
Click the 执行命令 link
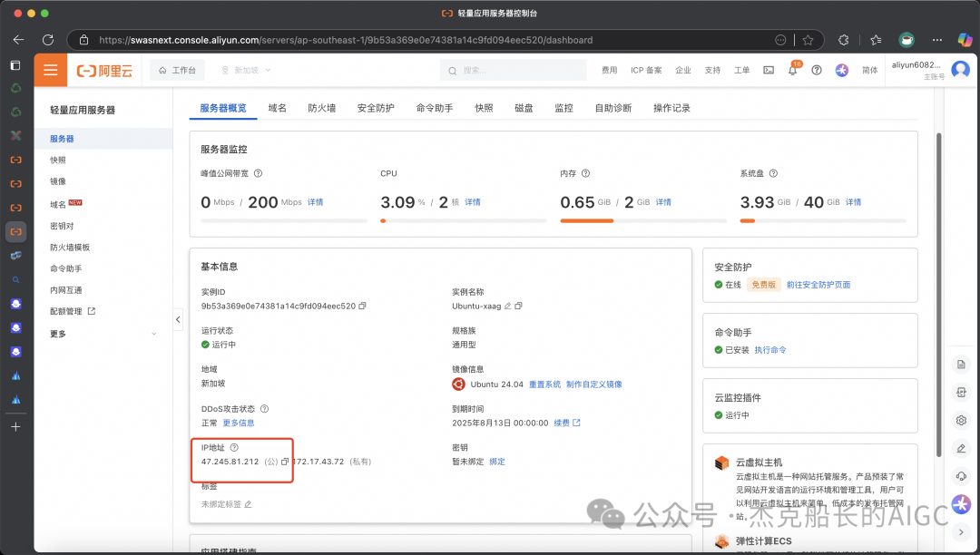click(770, 350)
